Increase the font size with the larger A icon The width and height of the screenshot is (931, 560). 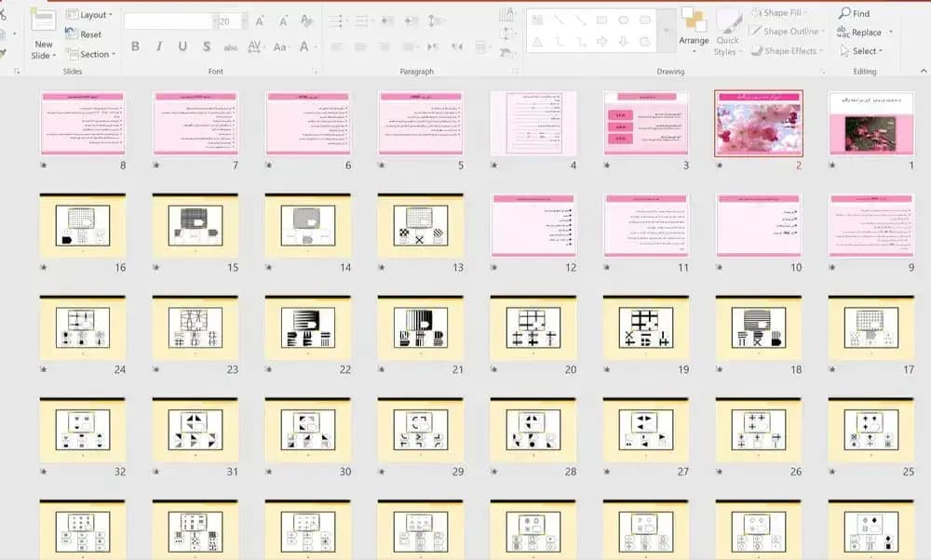[260, 21]
